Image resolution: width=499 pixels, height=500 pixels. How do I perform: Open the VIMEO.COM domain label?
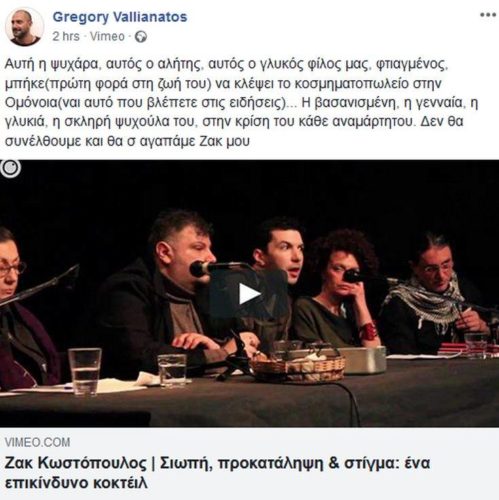pyautogui.click(x=37, y=442)
